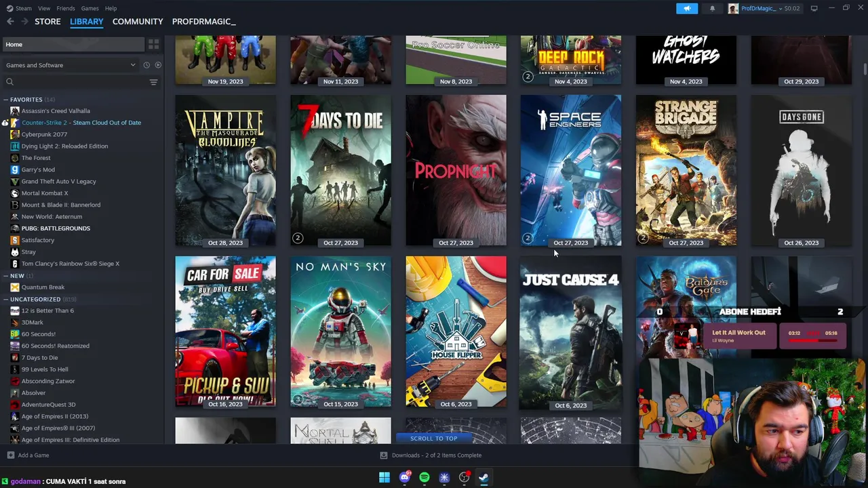Open the Car For Sale cover

pyautogui.click(x=225, y=331)
